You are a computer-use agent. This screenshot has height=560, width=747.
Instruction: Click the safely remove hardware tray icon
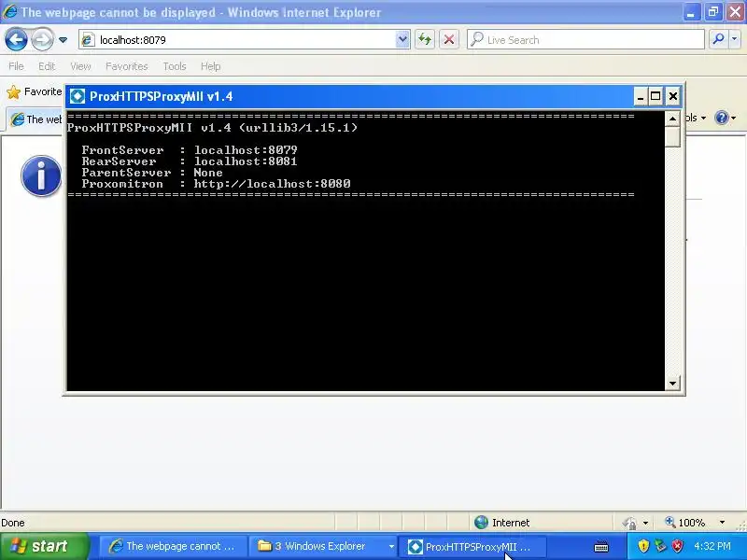[x=660, y=546]
